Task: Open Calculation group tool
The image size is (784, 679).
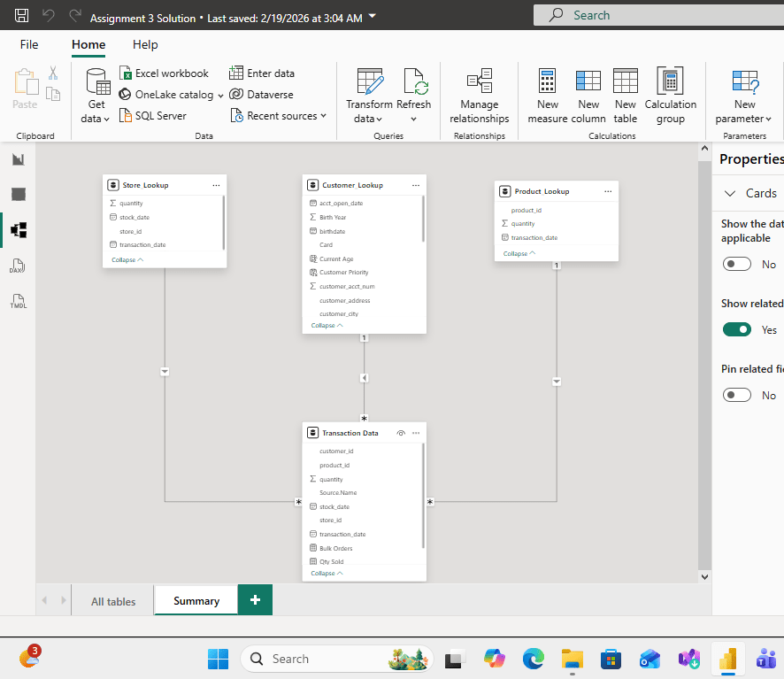Action: tap(670, 96)
